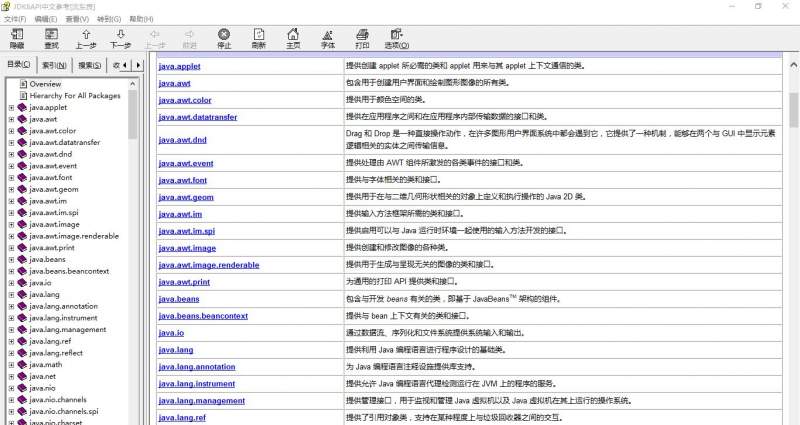The width and height of the screenshot is (800, 425).
Task: Switch to the Search (搜索) tab
Action: pyautogui.click(x=89, y=65)
